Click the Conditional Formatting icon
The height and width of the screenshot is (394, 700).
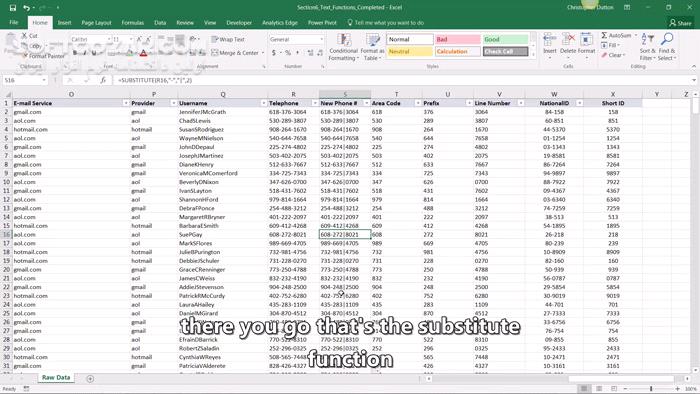[343, 40]
